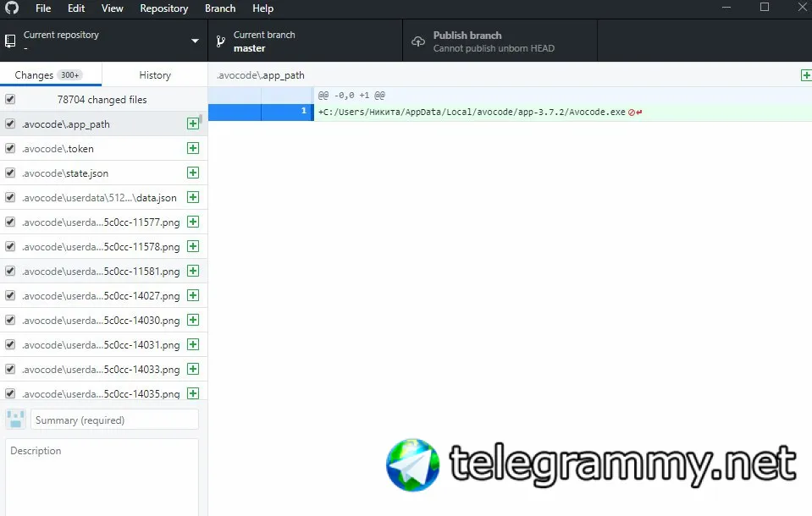Open the Branch menu
Screen dimensions: 812x516
pos(220,8)
